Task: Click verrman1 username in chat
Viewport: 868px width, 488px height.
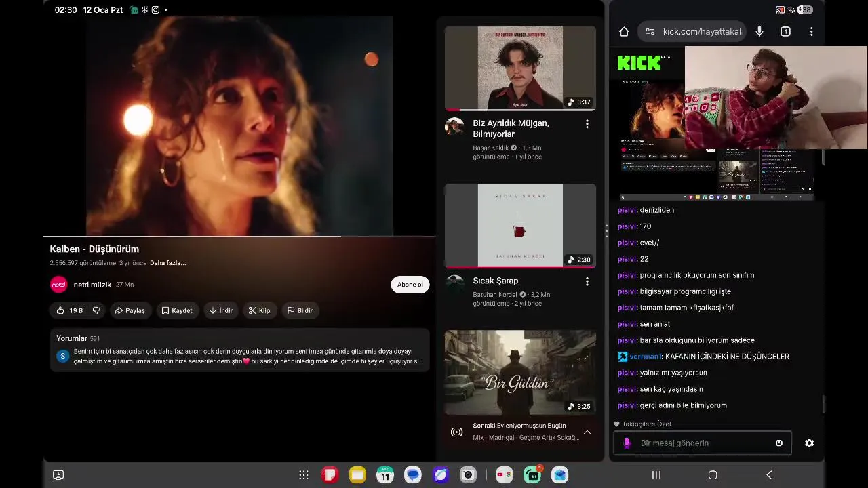Action: point(645,357)
